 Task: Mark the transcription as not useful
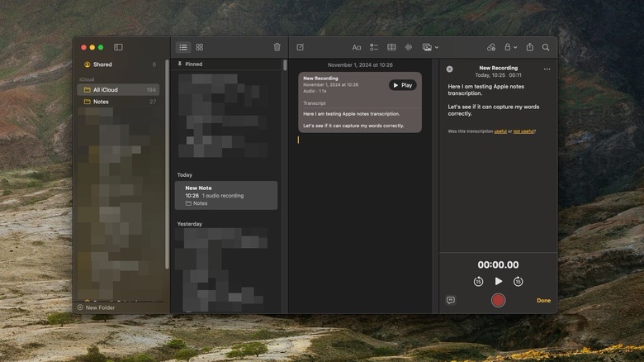[x=523, y=131]
